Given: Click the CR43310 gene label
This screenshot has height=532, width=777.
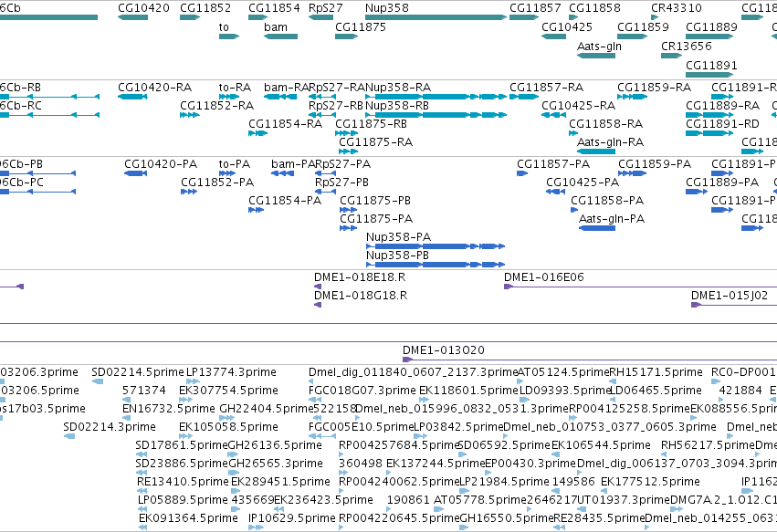Looking at the screenshot, I should pyautogui.click(x=677, y=8).
